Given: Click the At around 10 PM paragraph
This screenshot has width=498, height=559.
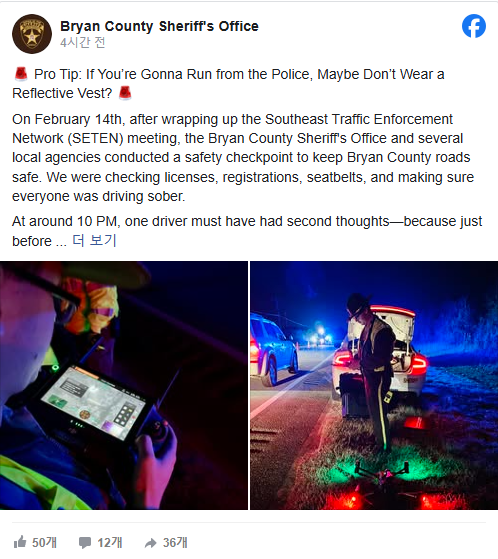Looking at the screenshot, I should click(247, 231).
